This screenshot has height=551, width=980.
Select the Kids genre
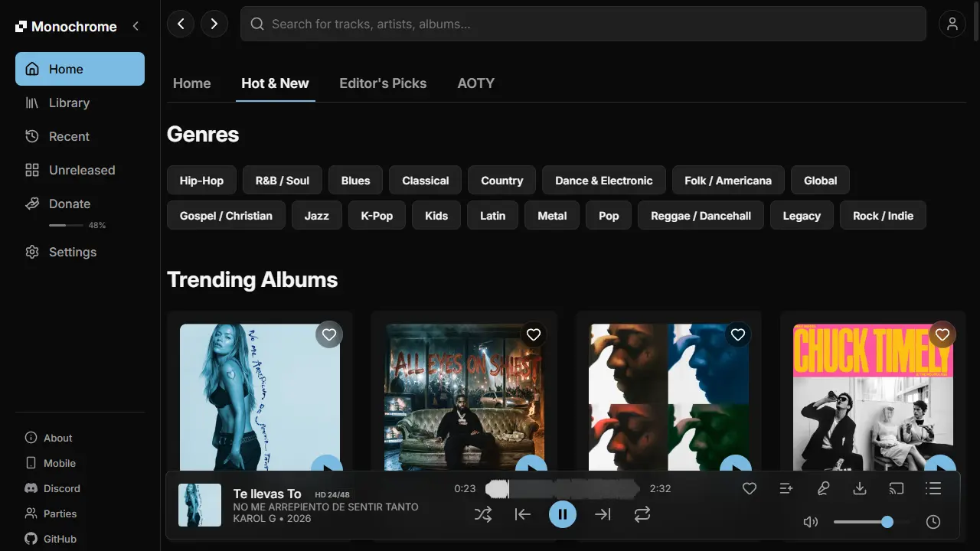click(x=436, y=216)
